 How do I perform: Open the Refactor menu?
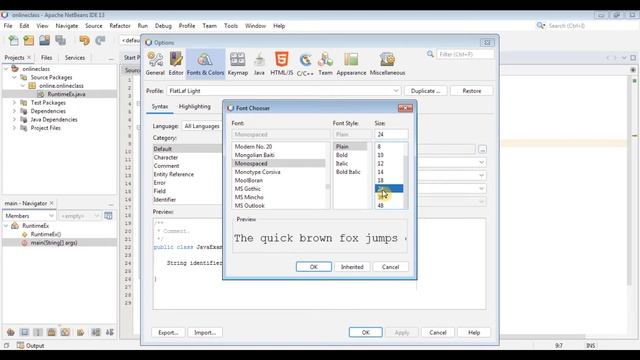[120, 26]
